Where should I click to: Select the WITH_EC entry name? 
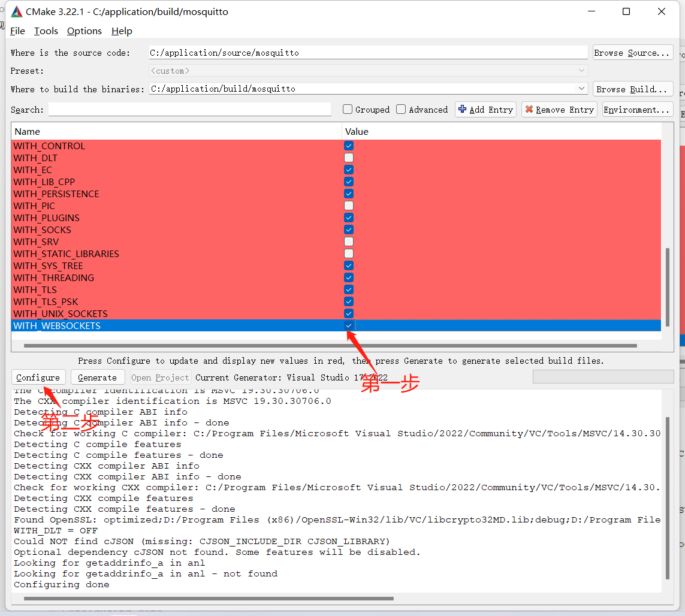[x=33, y=170]
